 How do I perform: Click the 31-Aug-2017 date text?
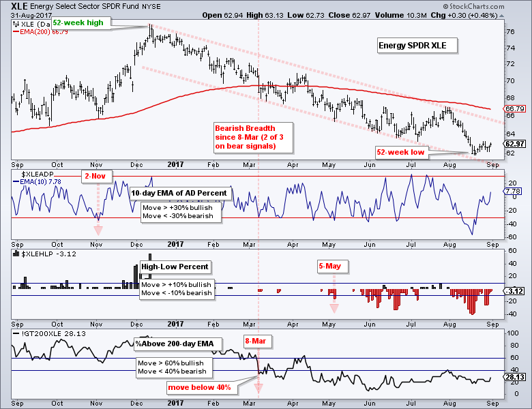(x=31, y=16)
